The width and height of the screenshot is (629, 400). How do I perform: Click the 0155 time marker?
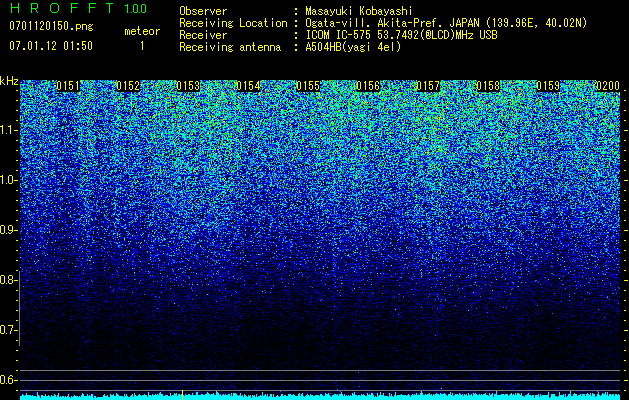(308, 86)
